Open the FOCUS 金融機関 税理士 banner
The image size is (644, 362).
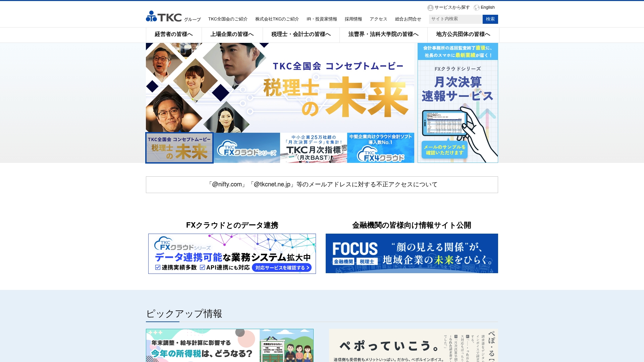pos(412,253)
